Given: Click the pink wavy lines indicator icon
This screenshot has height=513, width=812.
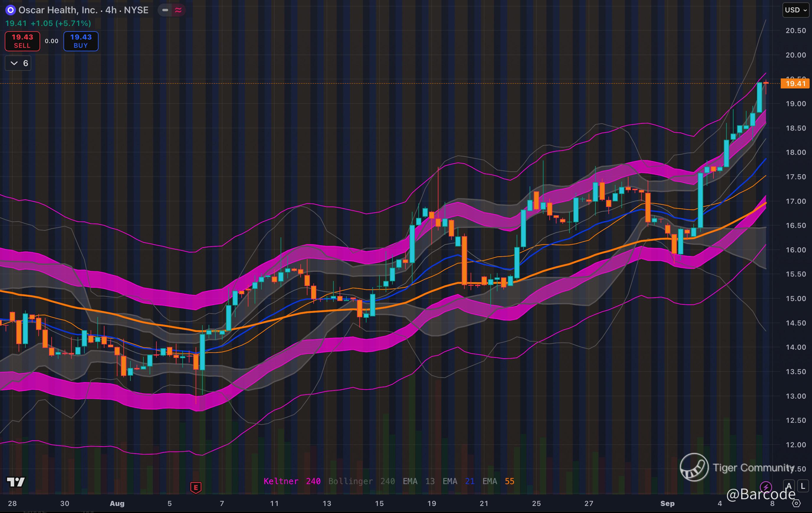Looking at the screenshot, I should click(178, 10).
